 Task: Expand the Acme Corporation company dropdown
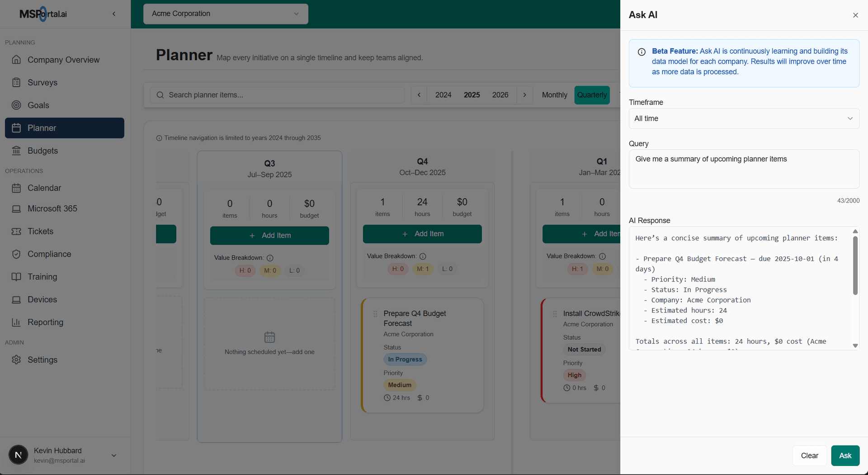point(226,14)
